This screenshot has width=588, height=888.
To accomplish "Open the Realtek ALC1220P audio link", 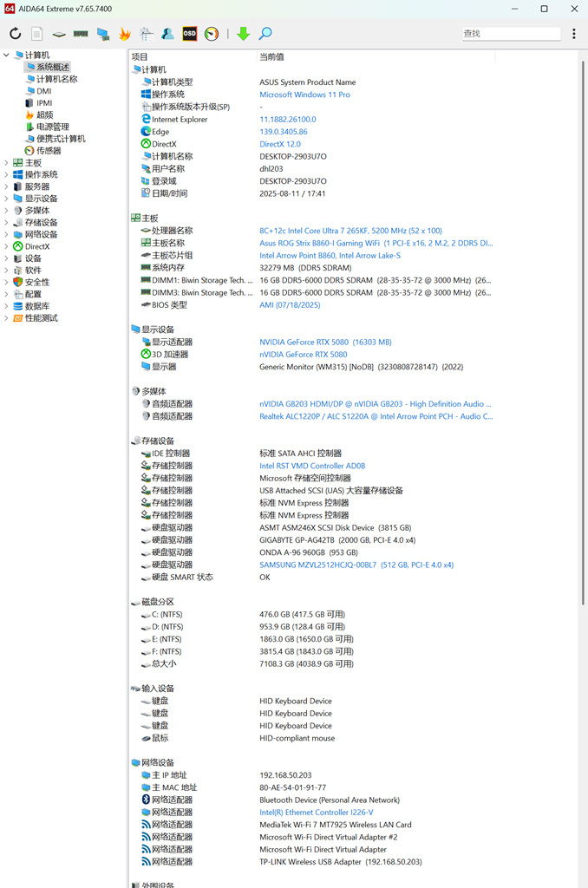I will point(376,416).
